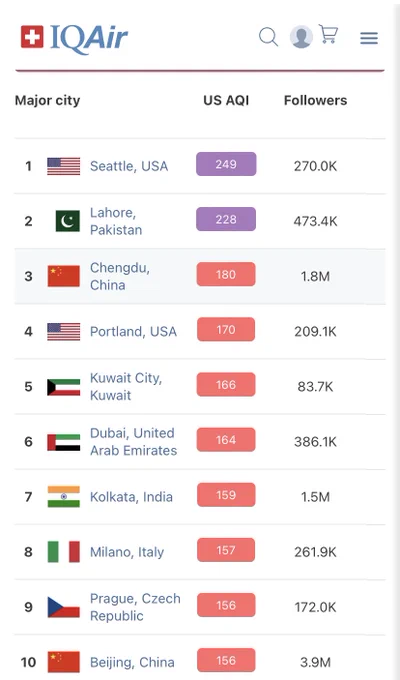Click the Italy flag icon
This screenshot has height=680, width=400.
click(x=64, y=552)
